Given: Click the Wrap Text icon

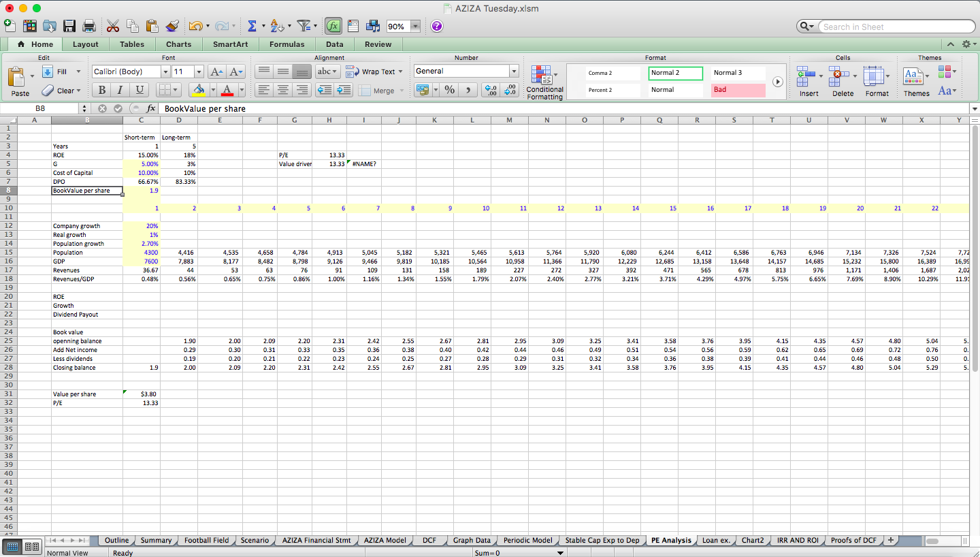Looking at the screenshot, I should pos(371,71).
